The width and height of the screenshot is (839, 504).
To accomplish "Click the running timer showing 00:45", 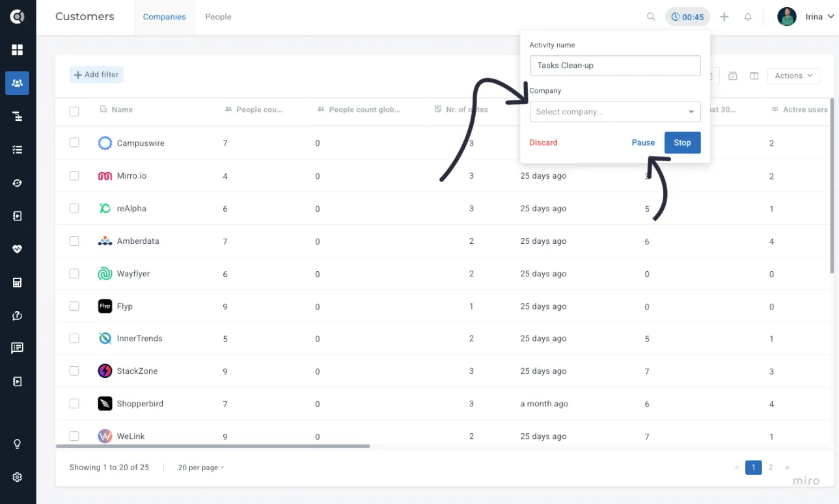I will point(687,17).
